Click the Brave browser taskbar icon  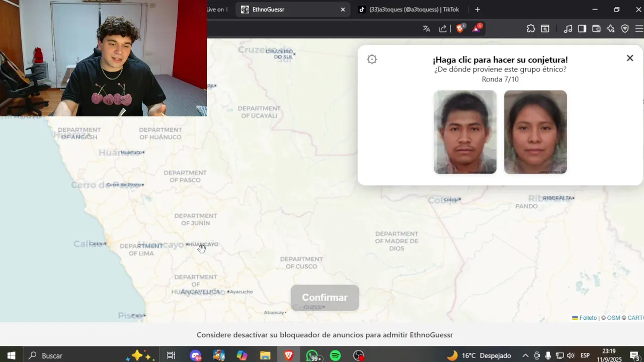[x=289, y=355]
